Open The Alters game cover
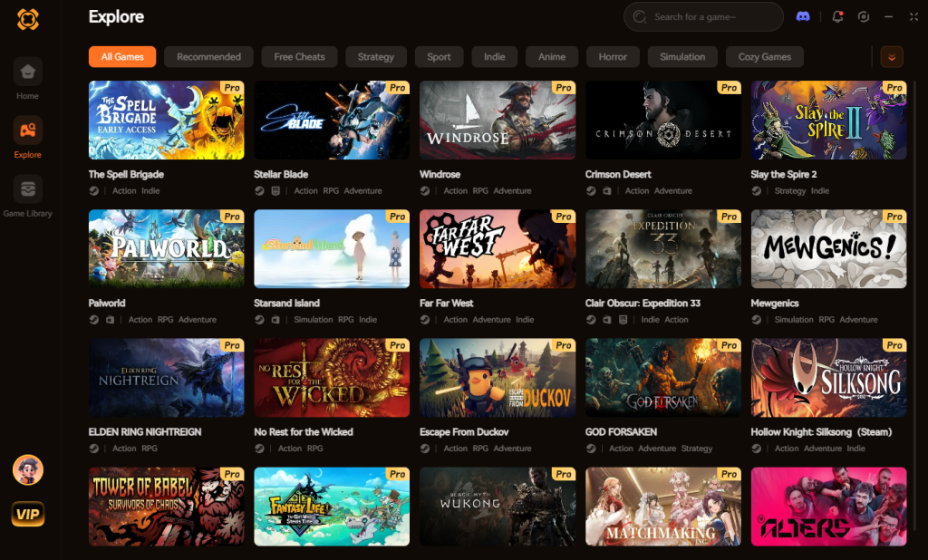Image resolution: width=928 pixels, height=560 pixels. (x=828, y=507)
